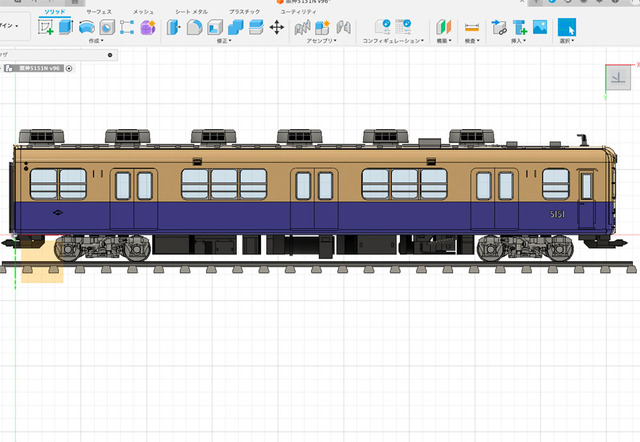
Task: Select the Shell tool
Action: (215, 27)
